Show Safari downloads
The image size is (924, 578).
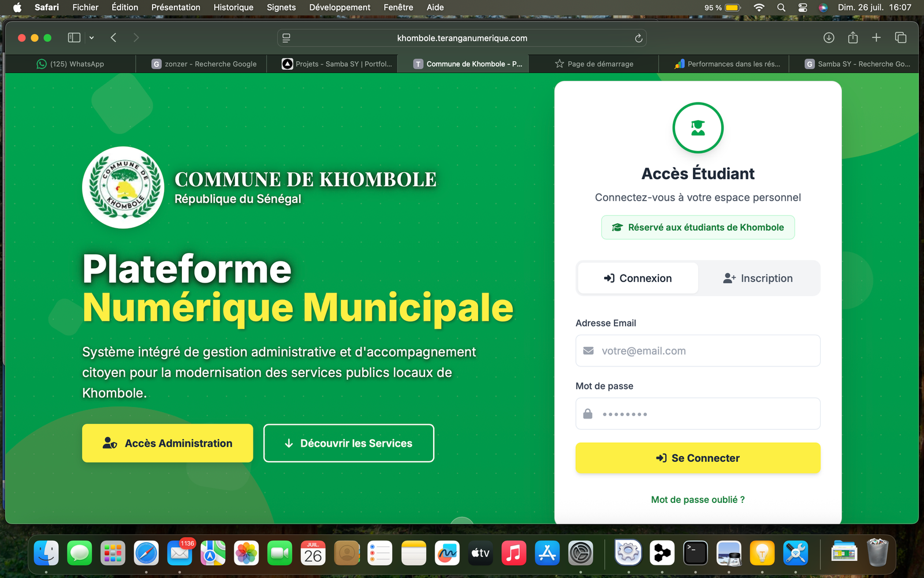(x=829, y=38)
